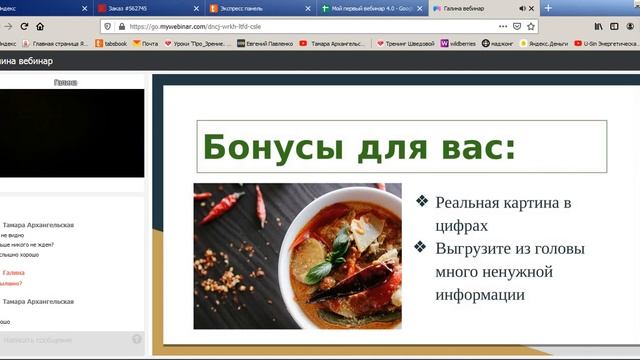This screenshot has height=360, width=640.
Task: Go forward with the browser forward arrow
Action: [x=8, y=27]
